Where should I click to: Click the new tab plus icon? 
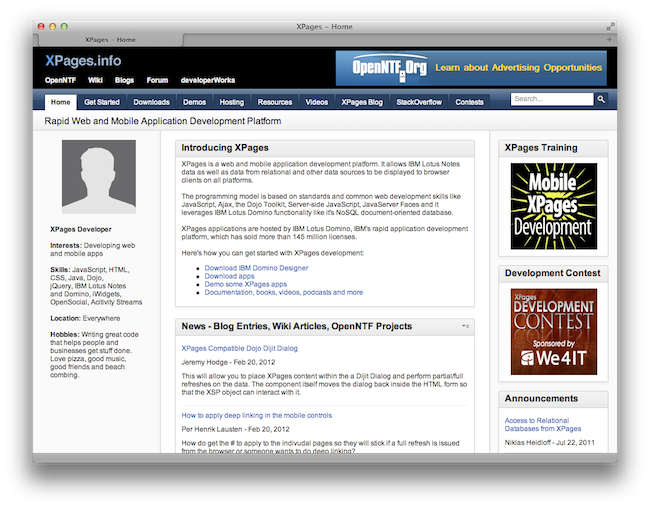coord(609,40)
